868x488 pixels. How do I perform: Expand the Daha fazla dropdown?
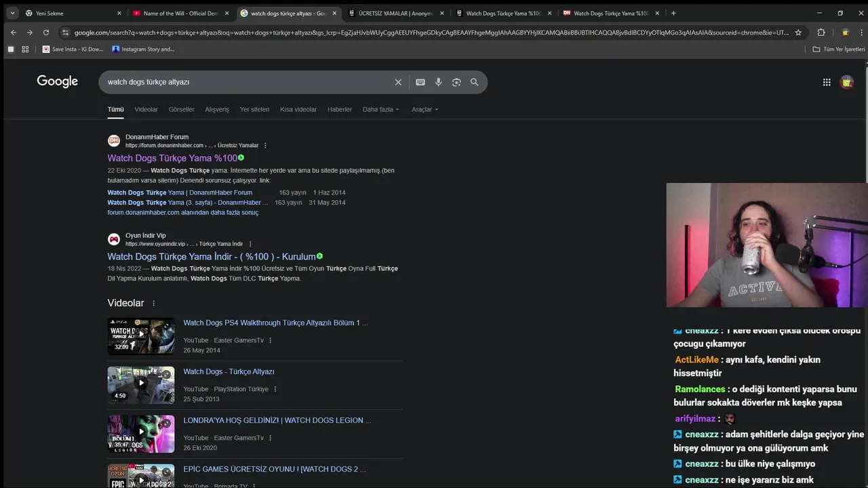pyautogui.click(x=381, y=109)
